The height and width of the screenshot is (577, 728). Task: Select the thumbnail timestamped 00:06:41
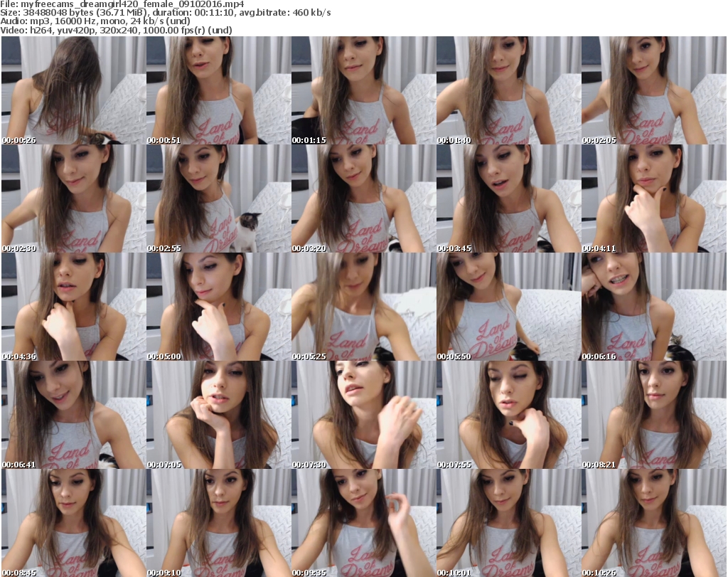pos(73,415)
